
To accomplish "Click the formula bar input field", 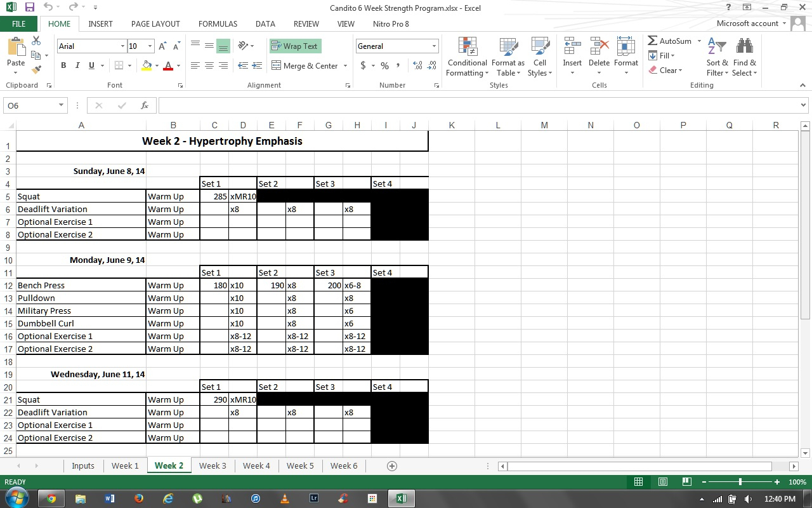I will pos(476,105).
